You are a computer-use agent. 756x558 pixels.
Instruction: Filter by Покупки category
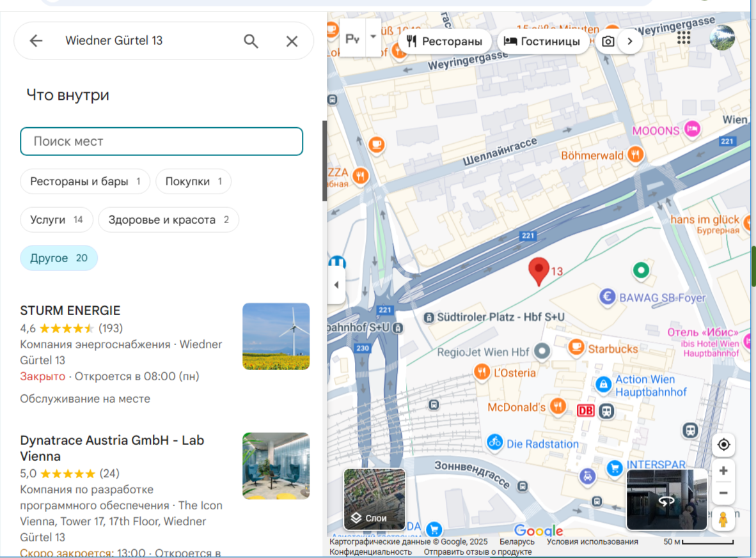click(193, 182)
